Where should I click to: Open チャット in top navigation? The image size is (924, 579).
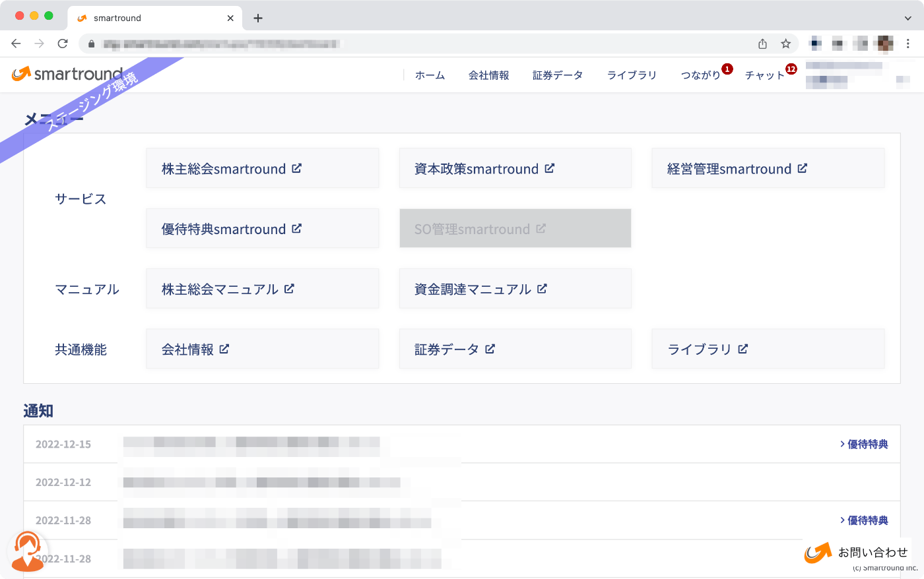click(765, 75)
